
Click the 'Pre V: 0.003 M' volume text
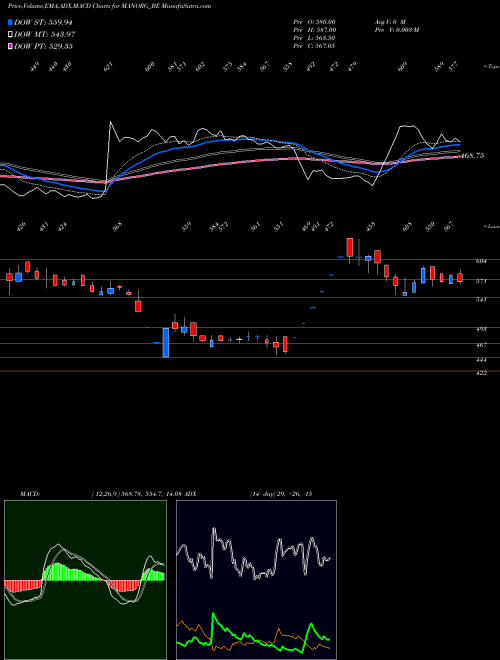coord(397,30)
